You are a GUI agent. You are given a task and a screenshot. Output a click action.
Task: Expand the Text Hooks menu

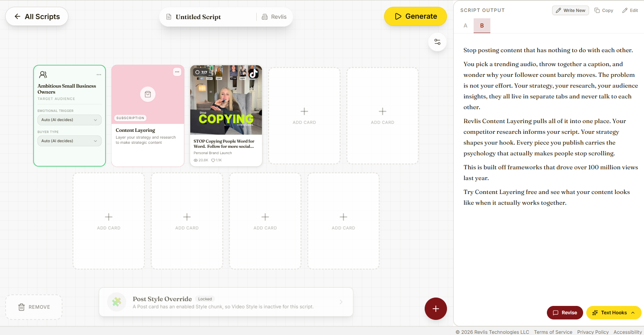coord(614,313)
